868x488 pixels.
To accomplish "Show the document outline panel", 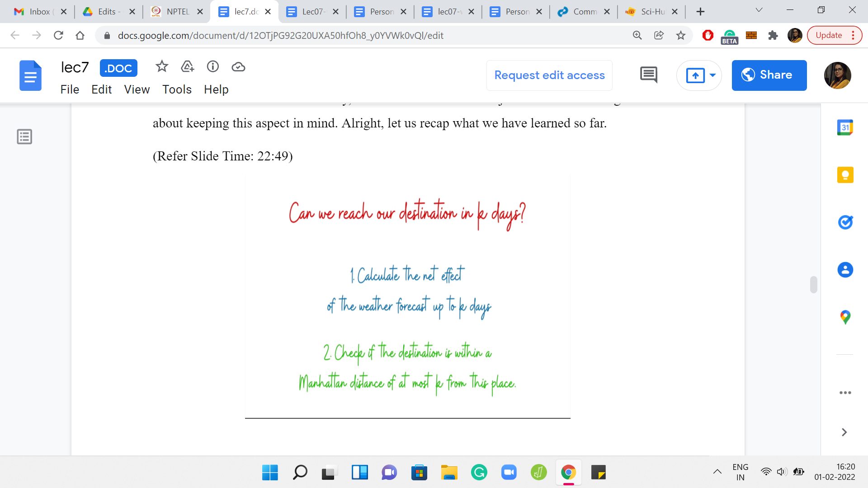I will pyautogui.click(x=24, y=136).
